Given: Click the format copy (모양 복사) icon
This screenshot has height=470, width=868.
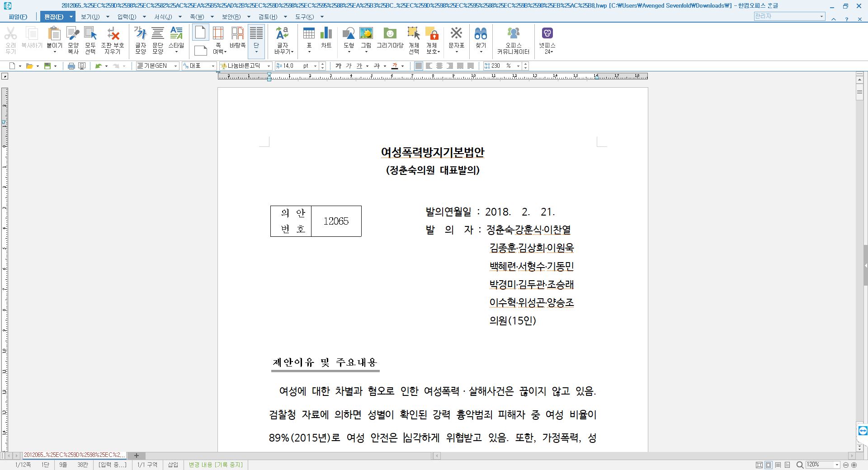Looking at the screenshot, I should click(x=73, y=40).
